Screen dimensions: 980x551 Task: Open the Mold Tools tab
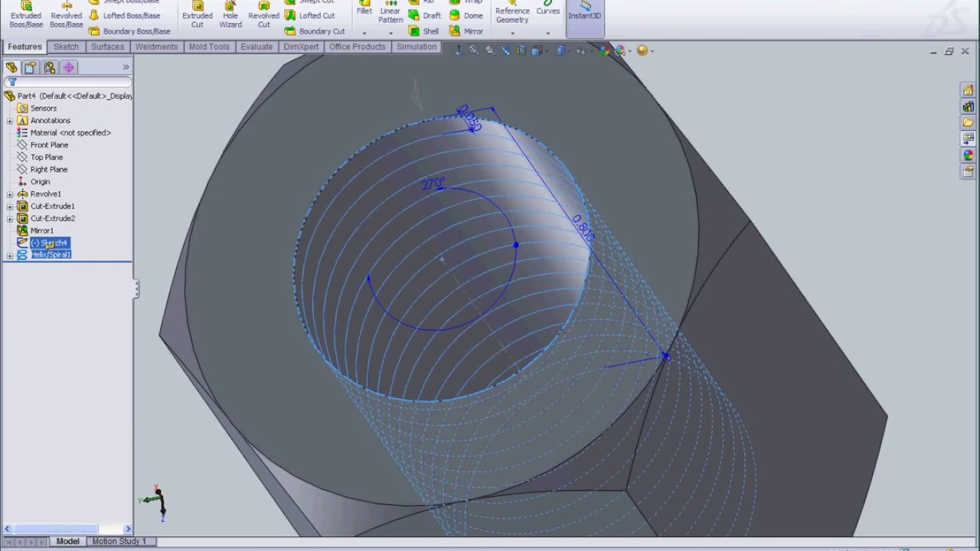(x=209, y=47)
